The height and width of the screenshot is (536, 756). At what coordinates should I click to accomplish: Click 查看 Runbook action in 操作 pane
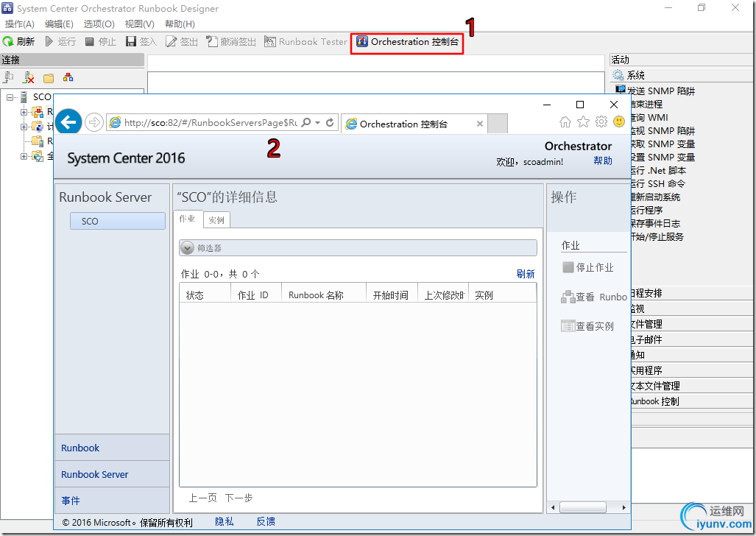[594, 297]
